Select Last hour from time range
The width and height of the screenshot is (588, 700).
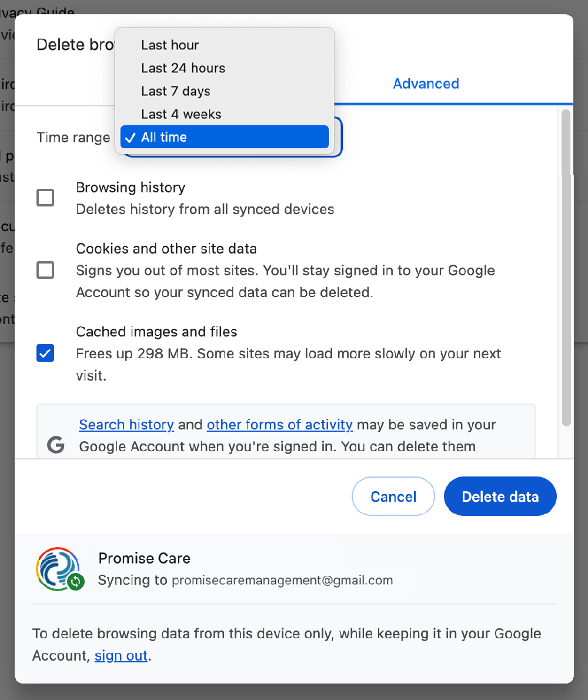point(170,45)
